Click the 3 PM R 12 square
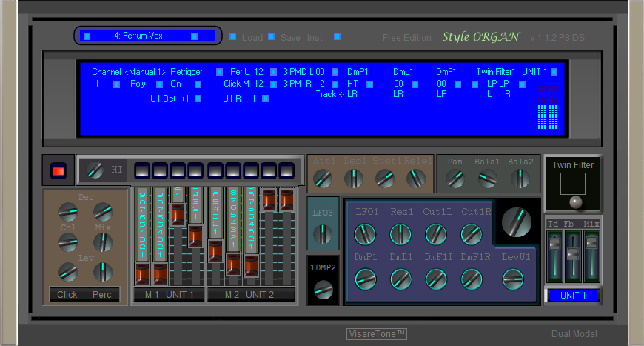This screenshot has width=644, height=346. click(335, 84)
